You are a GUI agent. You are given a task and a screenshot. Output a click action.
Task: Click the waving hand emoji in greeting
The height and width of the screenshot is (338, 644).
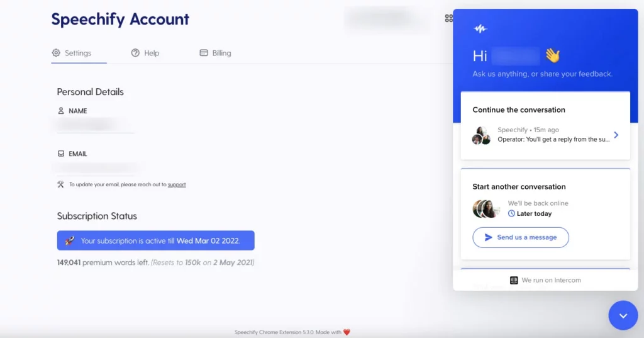click(552, 55)
